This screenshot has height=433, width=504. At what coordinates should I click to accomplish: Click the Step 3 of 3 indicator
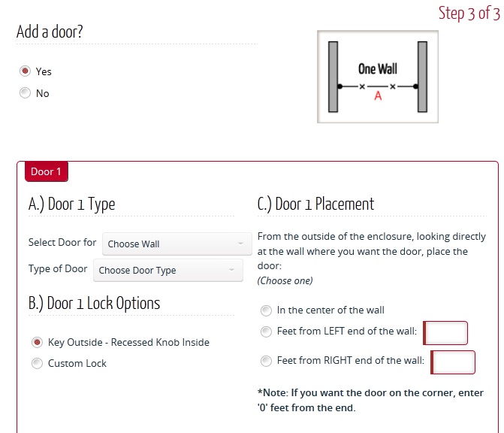tap(469, 14)
